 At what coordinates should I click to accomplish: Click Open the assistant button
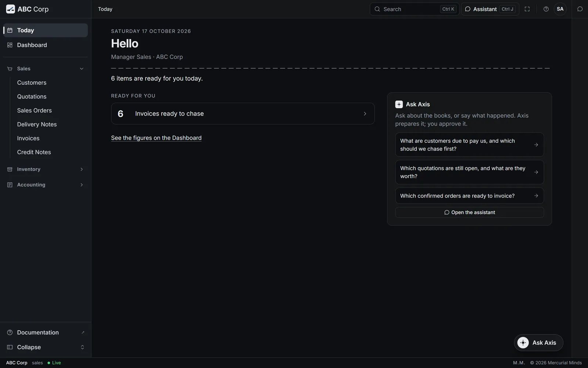pos(469,212)
